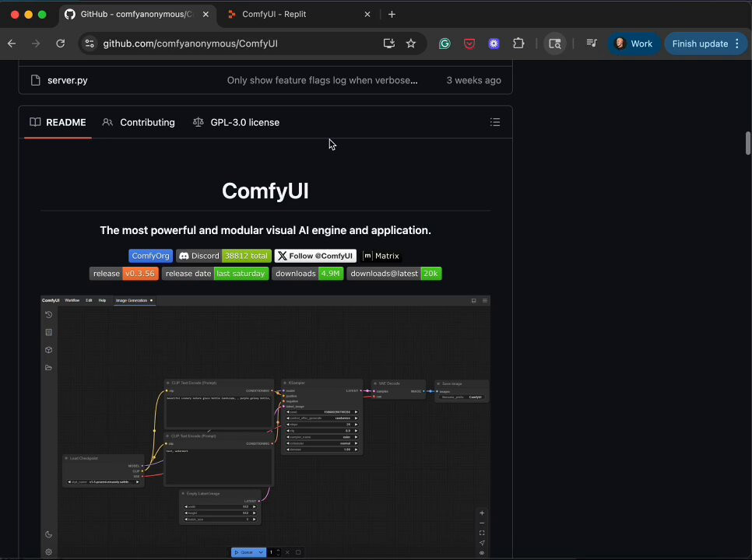Go back using the browser back arrow
752x560 pixels.
point(12,44)
